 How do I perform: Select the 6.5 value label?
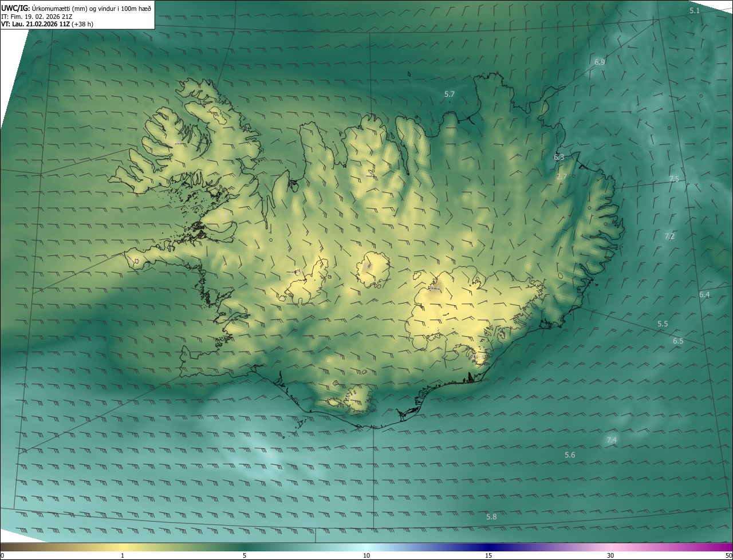click(678, 341)
